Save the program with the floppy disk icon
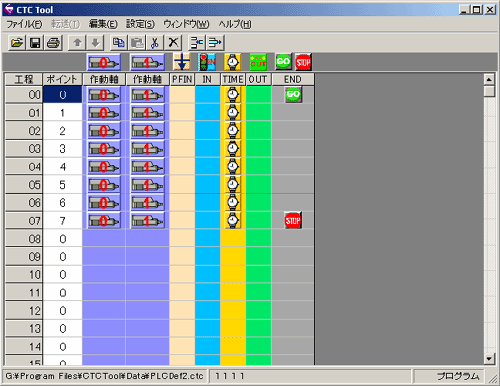The height and width of the screenshot is (386, 500). point(35,43)
